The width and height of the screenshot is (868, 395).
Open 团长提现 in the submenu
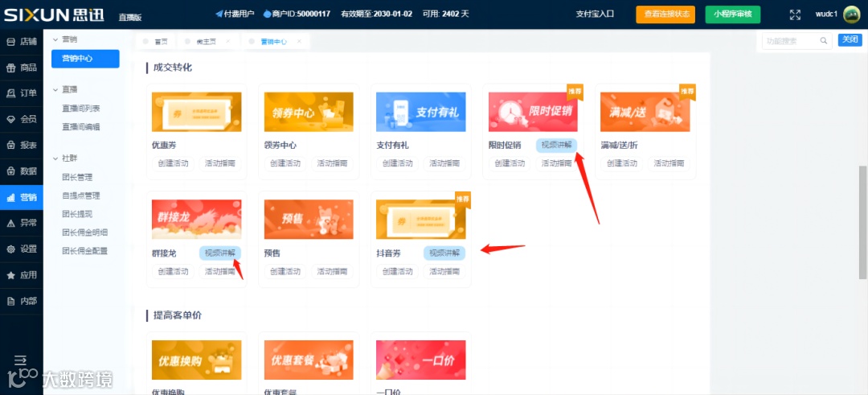click(77, 214)
